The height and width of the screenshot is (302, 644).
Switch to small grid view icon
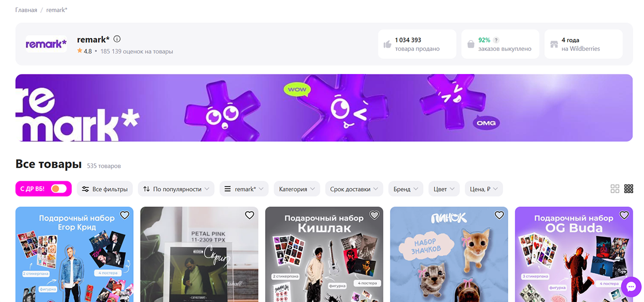click(629, 189)
